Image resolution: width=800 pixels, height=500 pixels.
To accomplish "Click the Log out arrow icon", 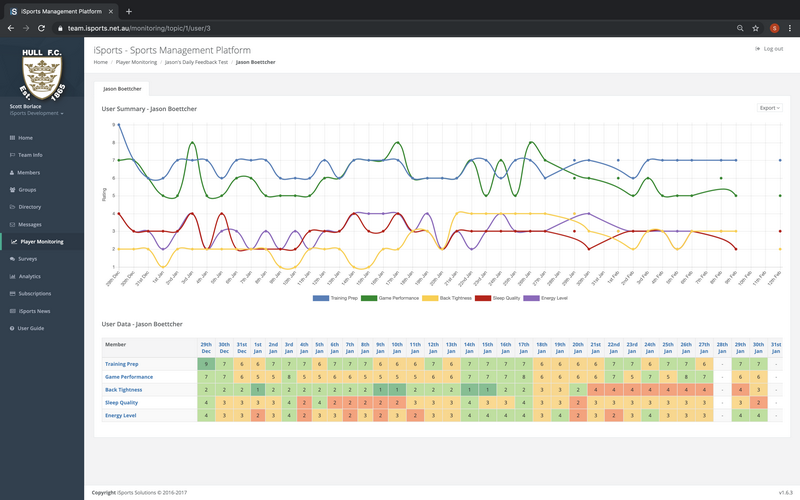I will [758, 49].
